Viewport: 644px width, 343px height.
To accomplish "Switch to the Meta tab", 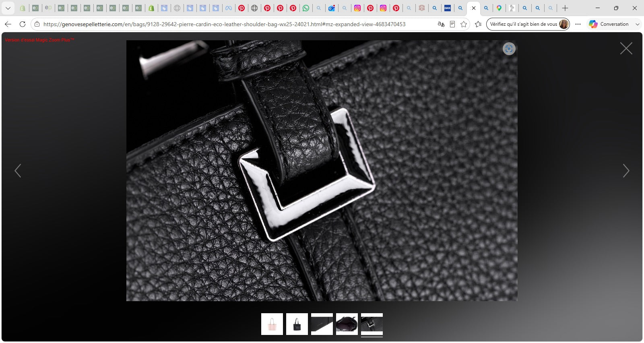I will point(229,8).
